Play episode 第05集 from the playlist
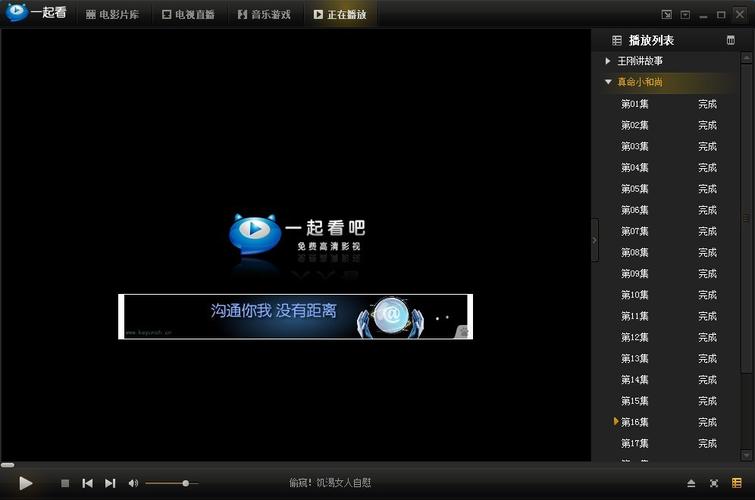This screenshot has width=755, height=500. coord(635,189)
